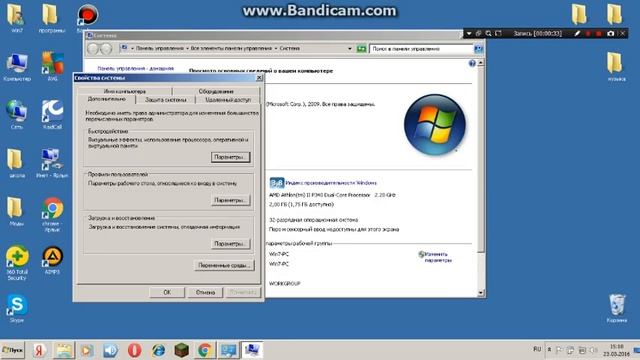Click the search icon in the control panel search
Screen dimensions: 640x360
pos(478,49)
